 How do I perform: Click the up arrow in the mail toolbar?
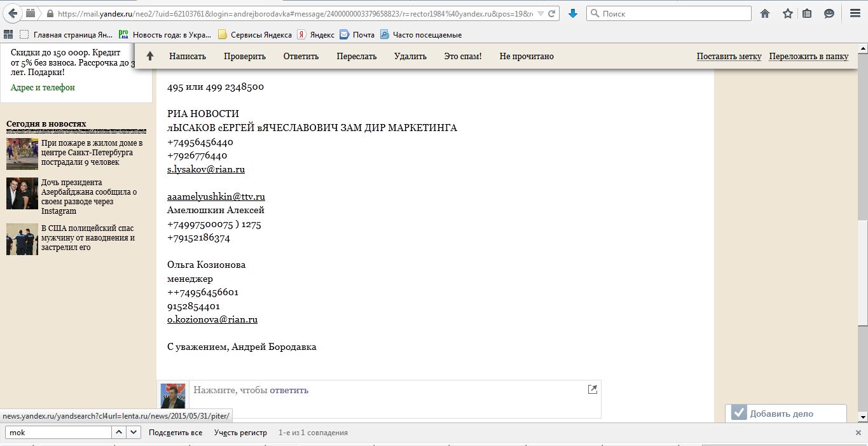(x=150, y=56)
